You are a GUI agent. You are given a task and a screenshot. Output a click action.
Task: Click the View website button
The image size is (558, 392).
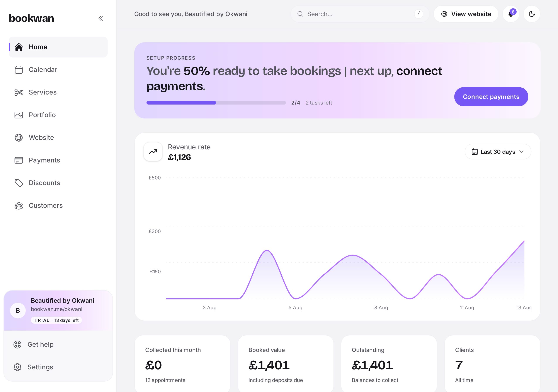click(466, 14)
